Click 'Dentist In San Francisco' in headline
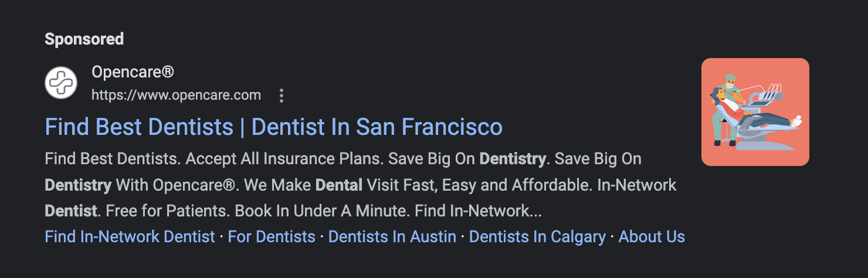Viewport: 868px width, 278px height. click(x=377, y=127)
